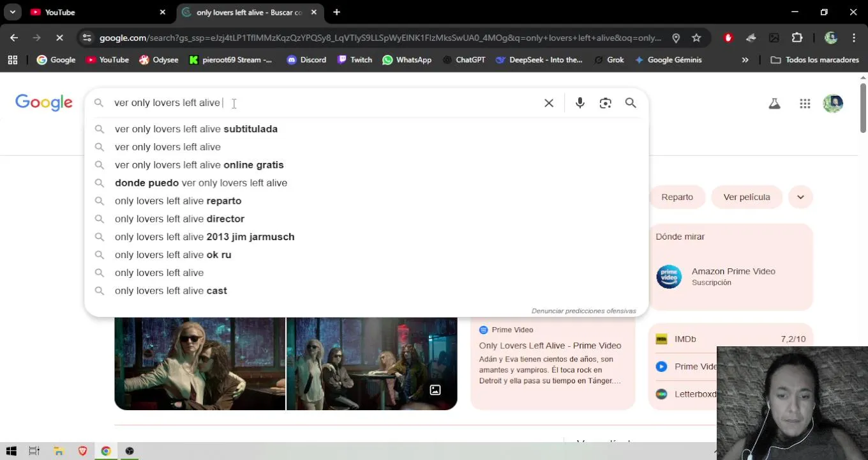The width and height of the screenshot is (868, 460).
Task: Open ChatGPT bookmark
Action: [463, 59]
